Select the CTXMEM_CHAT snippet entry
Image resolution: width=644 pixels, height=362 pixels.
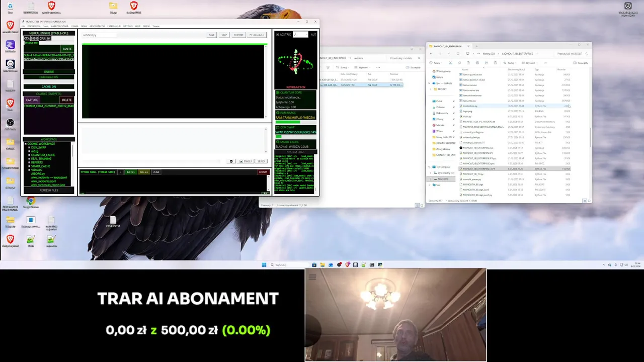pyautogui.click(x=49, y=106)
